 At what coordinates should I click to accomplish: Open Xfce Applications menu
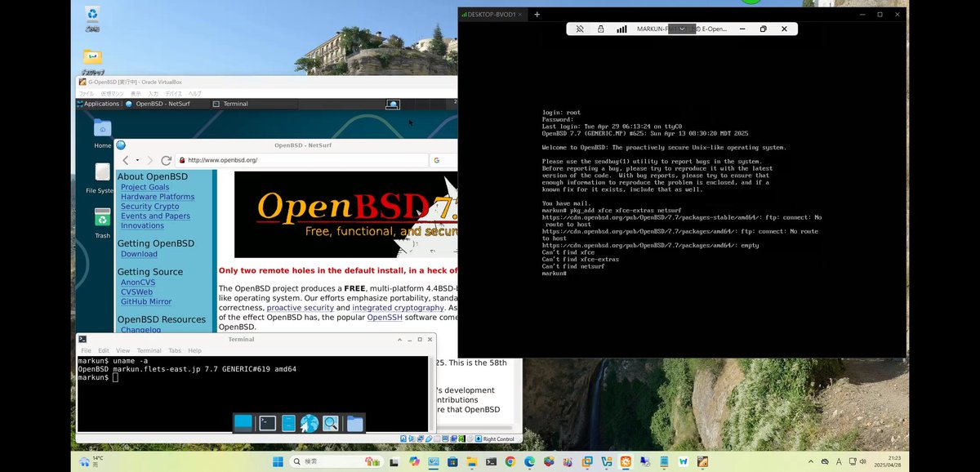[99, 104]
